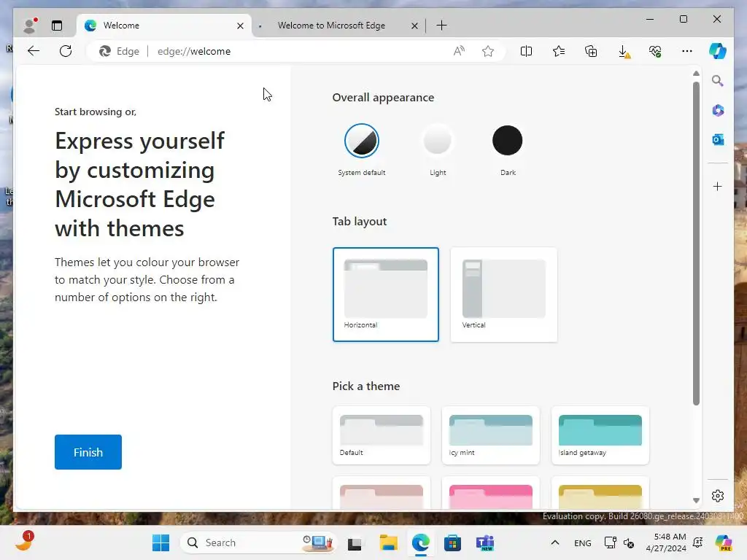Open Settings and more ellipsis menu
Viewport: 747px width, 560px height.
687,51
